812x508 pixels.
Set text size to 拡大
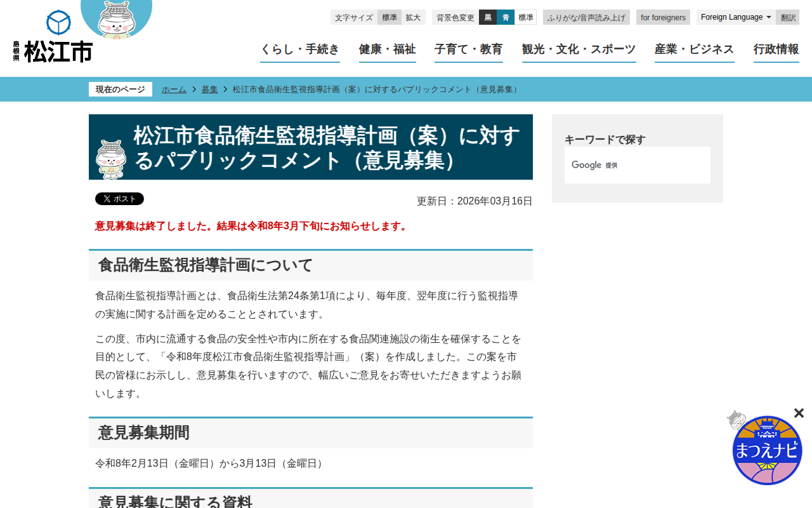(x=414, y=17)
